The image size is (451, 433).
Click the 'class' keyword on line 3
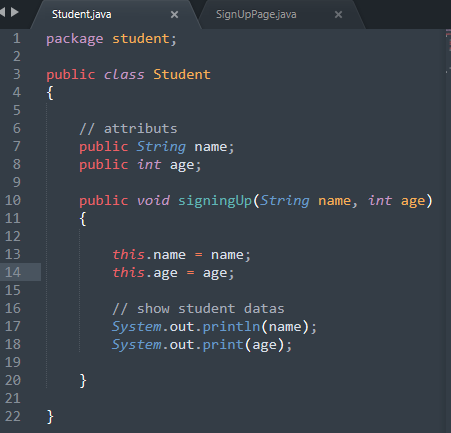124,74
